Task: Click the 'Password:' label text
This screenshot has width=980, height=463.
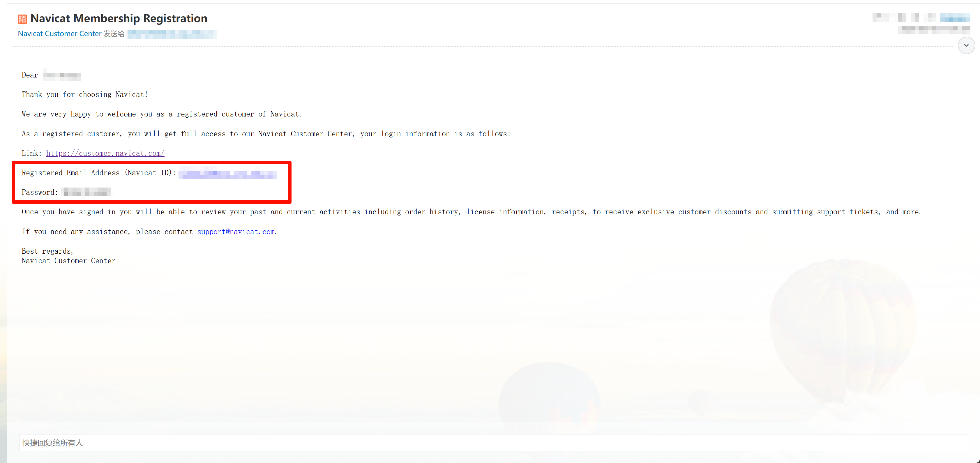Action: pos(40,192)
